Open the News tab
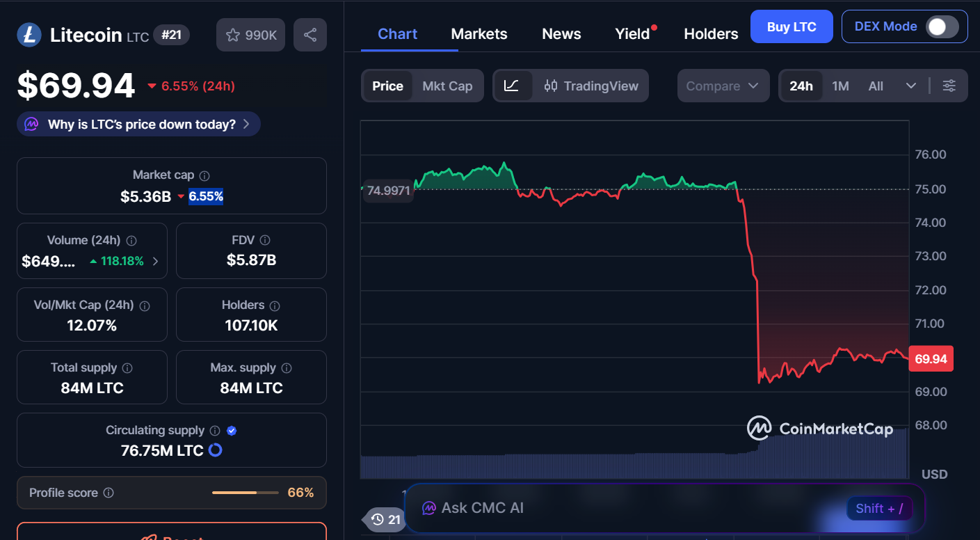The height and width of the screenshot is (540, 980). [x=561, y=33]
